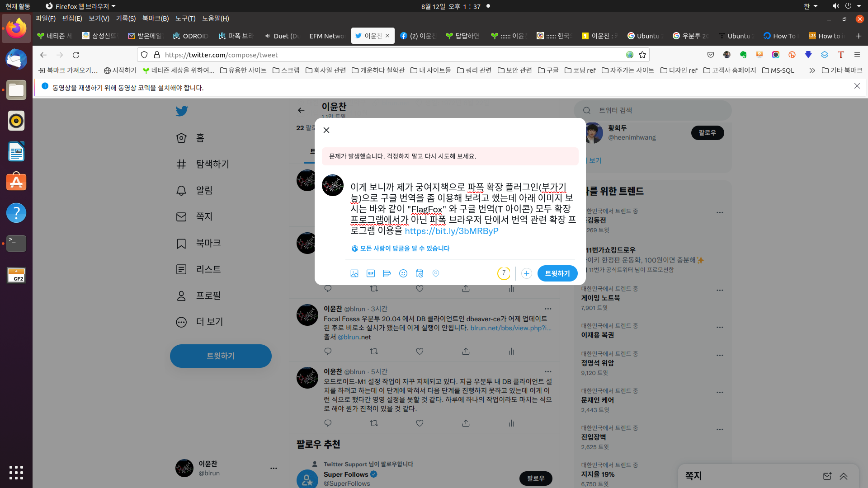Open 리스트 in the sidebar
Screen dimensions: 868x488
click(x=198, y=269)
